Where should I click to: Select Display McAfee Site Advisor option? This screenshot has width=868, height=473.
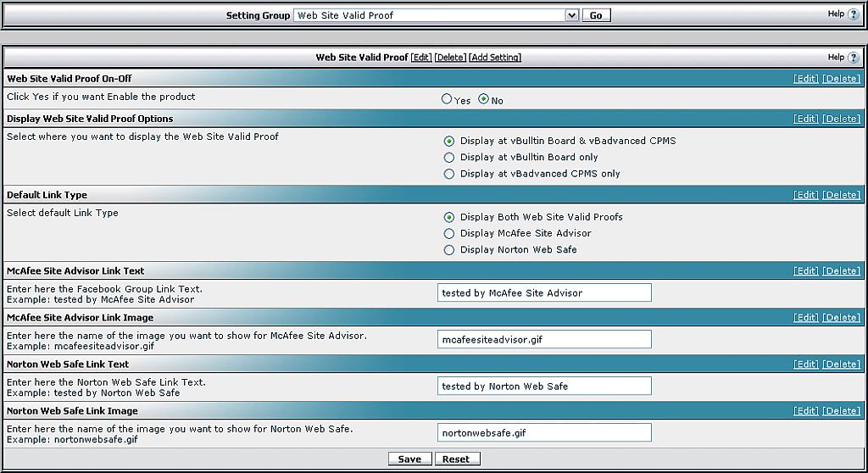click(x=449, y=233)
